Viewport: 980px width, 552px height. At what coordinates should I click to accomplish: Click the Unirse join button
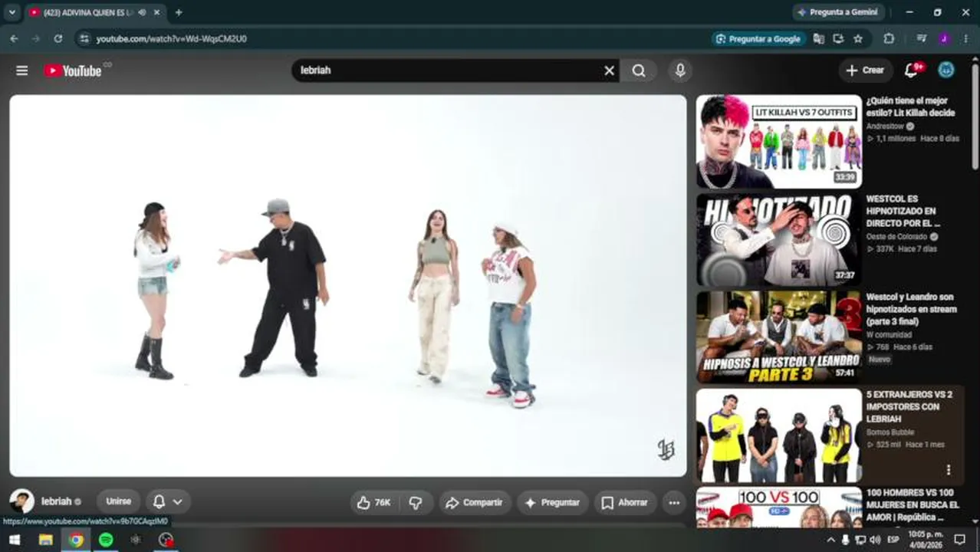click(118, 501)
